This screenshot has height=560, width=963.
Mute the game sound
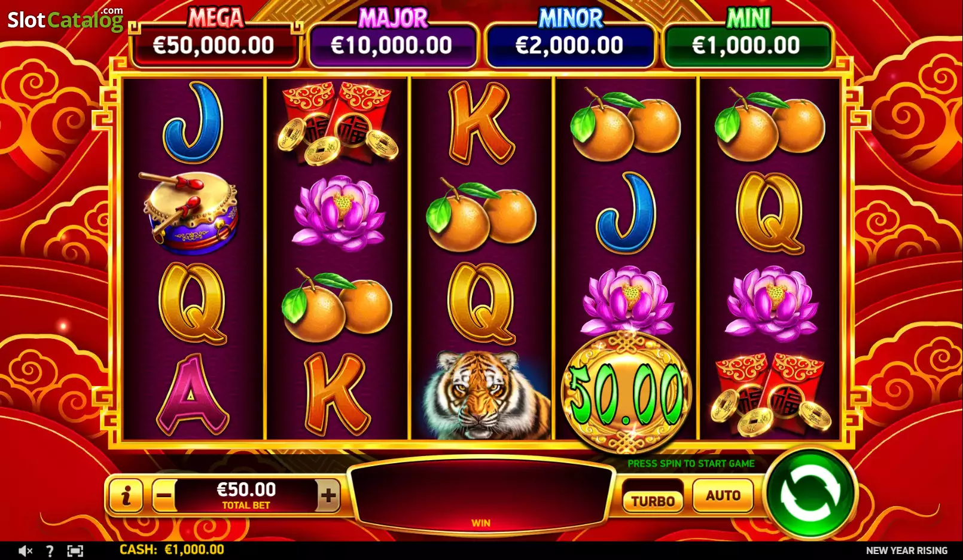pyautogui.click(x=25, y=550)
